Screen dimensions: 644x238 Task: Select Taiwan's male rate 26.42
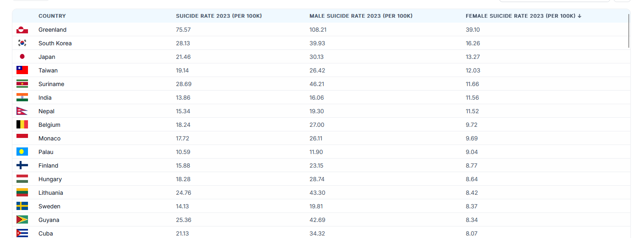pos(317,70)
